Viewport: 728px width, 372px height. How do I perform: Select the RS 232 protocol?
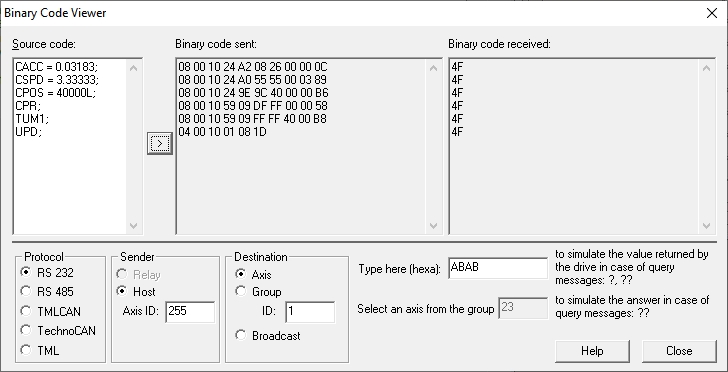click(x=47, y=273)
